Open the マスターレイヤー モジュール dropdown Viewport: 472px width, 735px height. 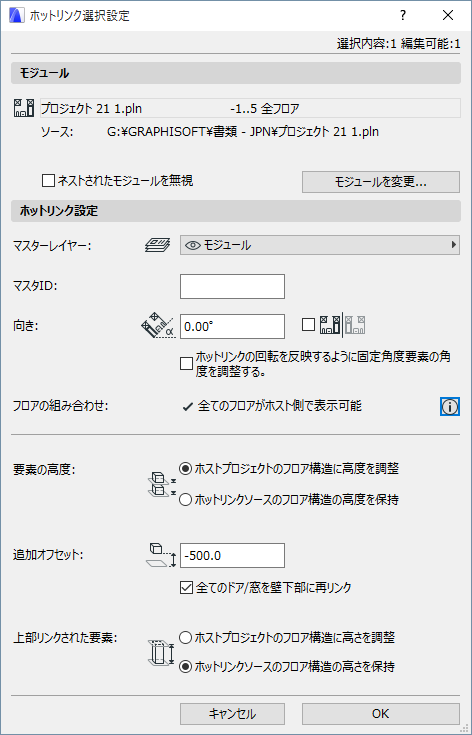click(320, 246)
